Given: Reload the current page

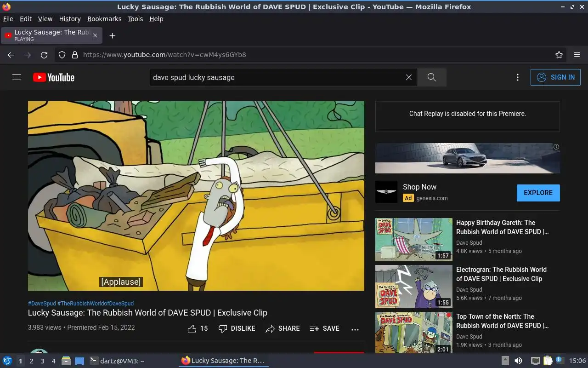Looking at the screenshot, I should point(44,55).
